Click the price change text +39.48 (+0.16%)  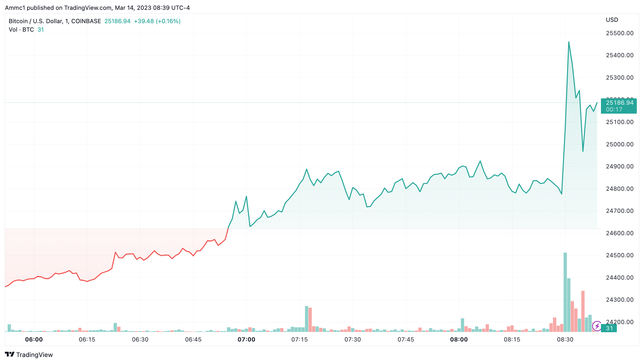tap(157, 21)
